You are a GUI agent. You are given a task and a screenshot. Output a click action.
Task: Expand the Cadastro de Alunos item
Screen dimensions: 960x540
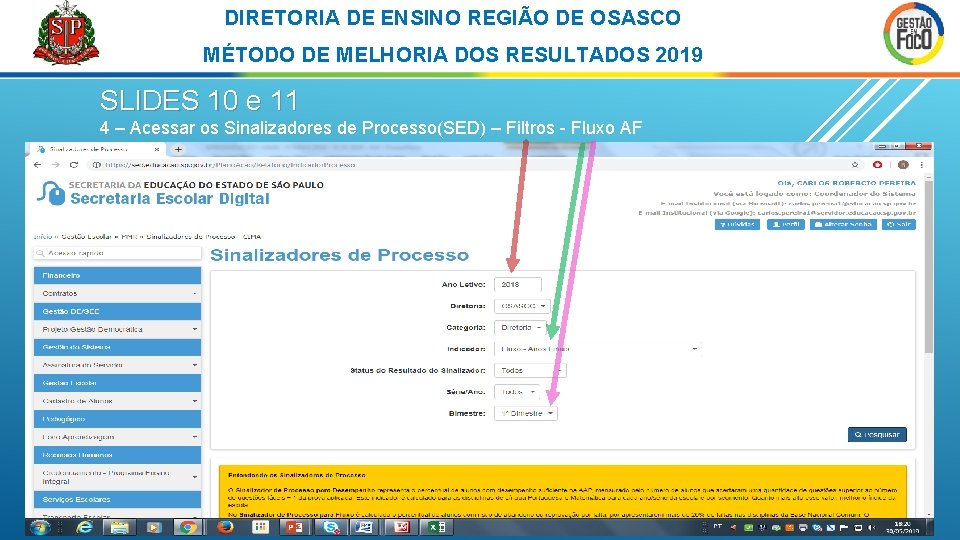click(117, 401)
